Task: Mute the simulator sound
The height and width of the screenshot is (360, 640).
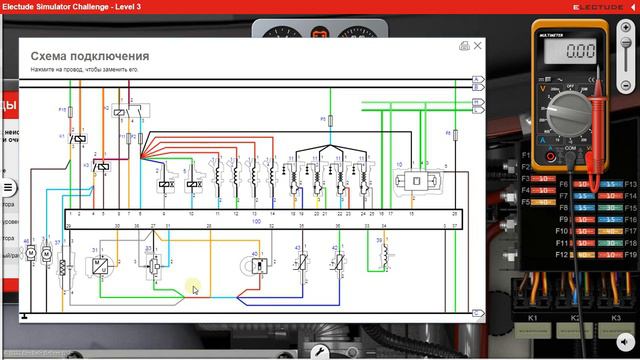Action: pos(625,341)
